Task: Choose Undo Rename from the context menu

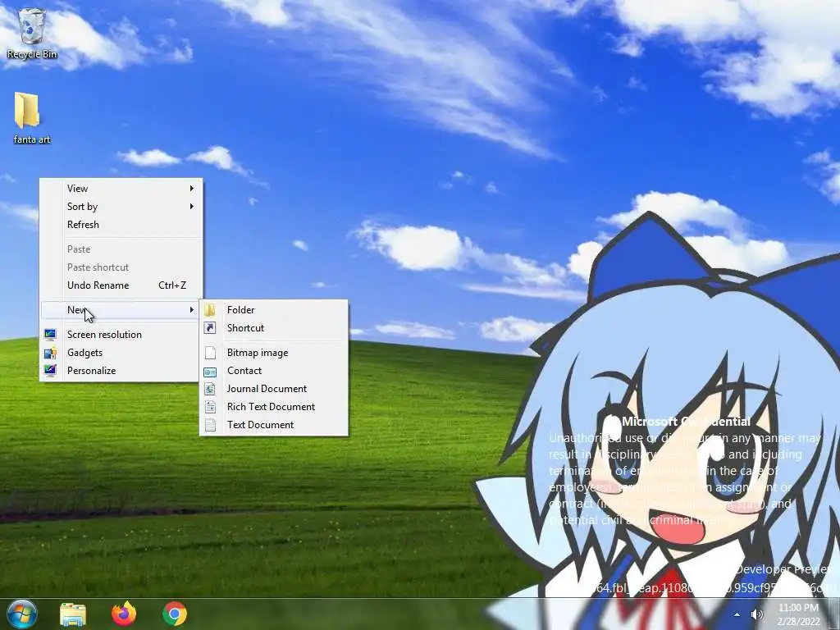Action: [x=121, y=285]
